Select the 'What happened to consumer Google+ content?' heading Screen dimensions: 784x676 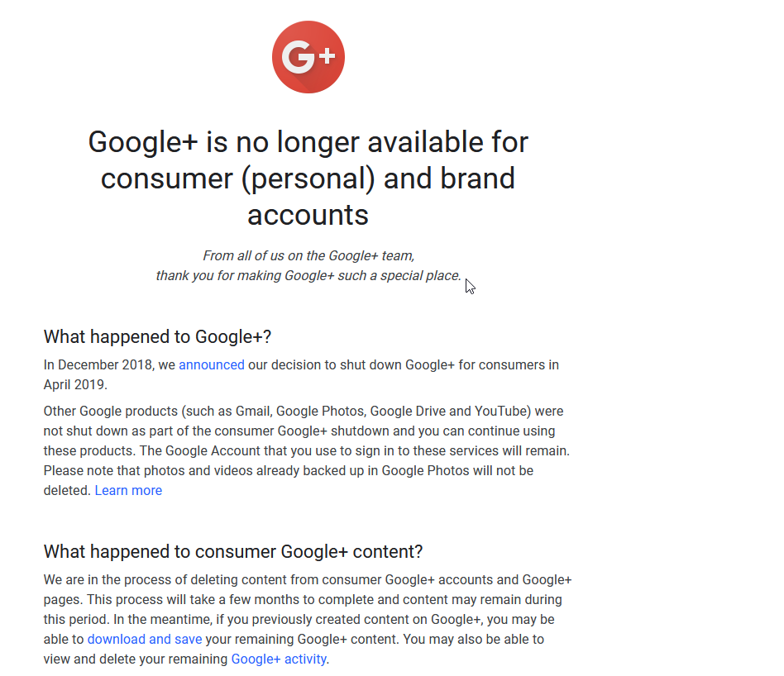[x=233, y=552]
